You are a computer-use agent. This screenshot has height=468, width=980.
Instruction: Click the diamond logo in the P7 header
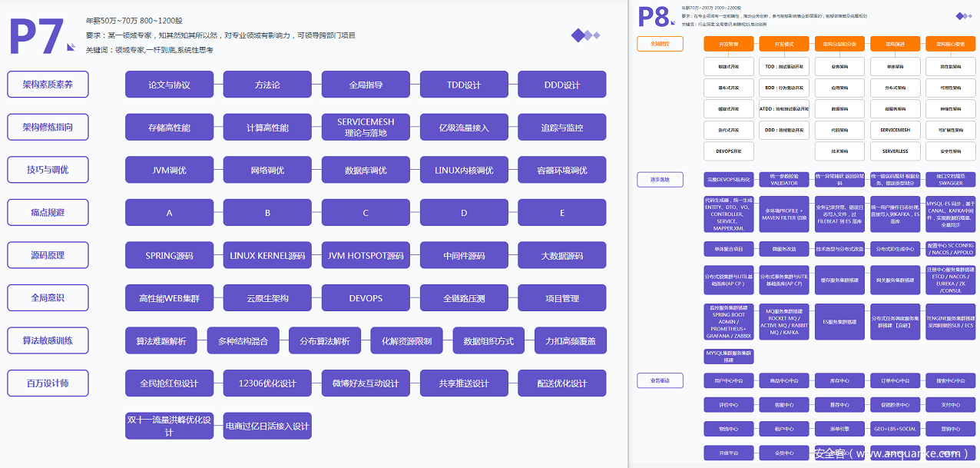(585, 35)
